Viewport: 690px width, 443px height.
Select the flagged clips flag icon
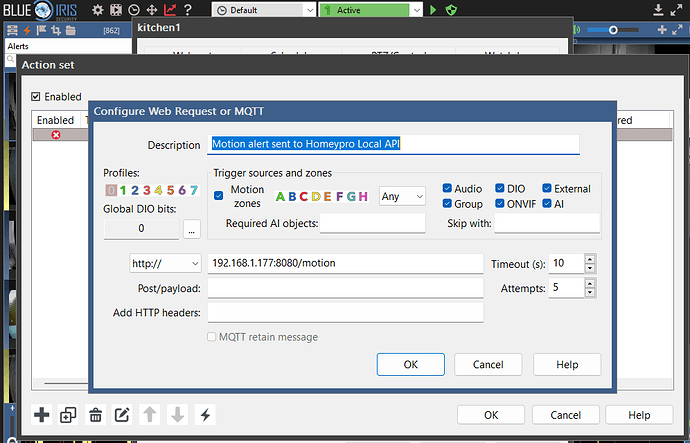pos(41,30)
